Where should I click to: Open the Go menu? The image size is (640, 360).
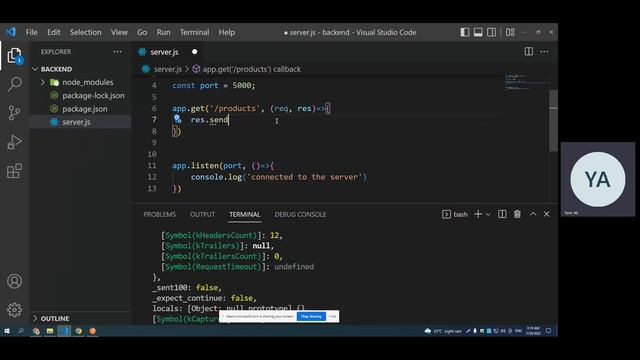tap(142, 32)
